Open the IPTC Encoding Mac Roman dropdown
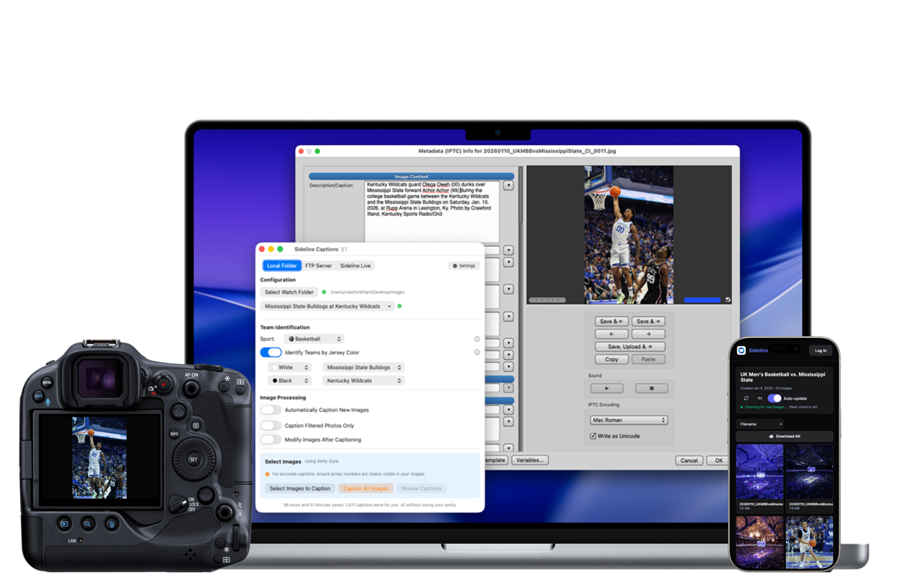 pos(629,420)
